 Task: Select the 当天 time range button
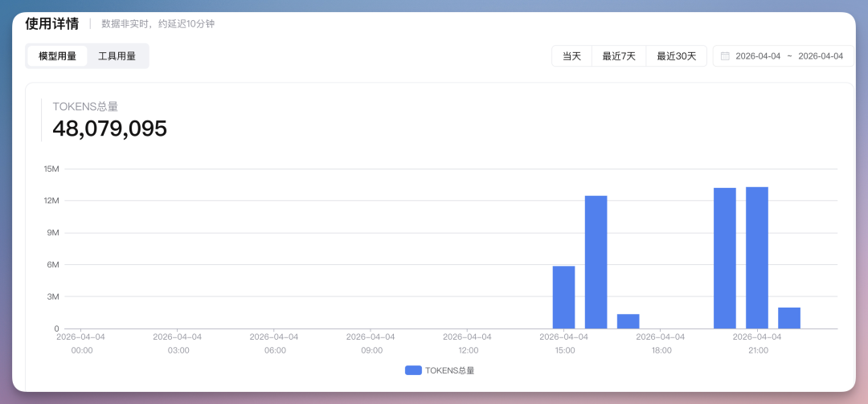click(x=571, y=56)
